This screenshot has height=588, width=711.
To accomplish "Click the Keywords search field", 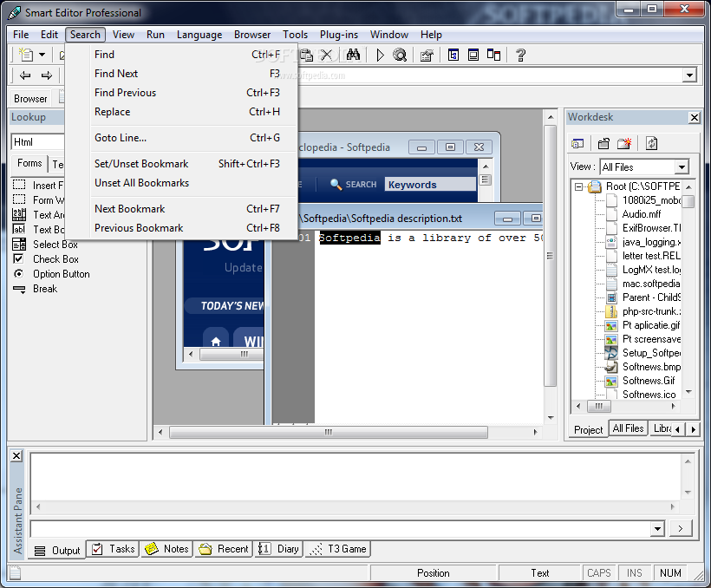I will pyautogui.click(x=430, y=185).
